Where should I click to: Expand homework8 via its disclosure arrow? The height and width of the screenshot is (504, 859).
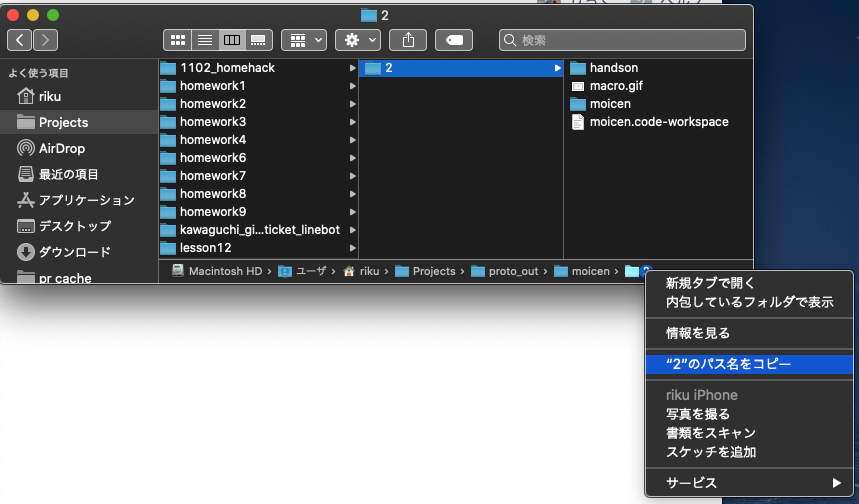coord(353,194)
